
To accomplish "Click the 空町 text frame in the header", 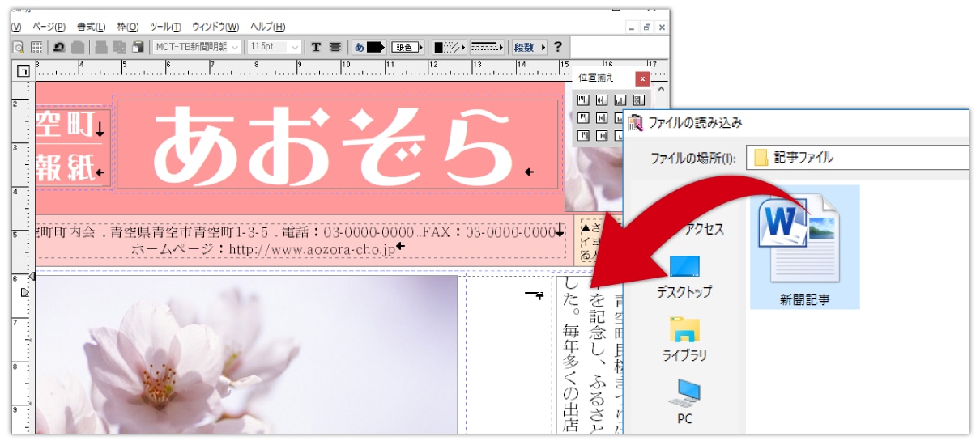I will (70, 126).
